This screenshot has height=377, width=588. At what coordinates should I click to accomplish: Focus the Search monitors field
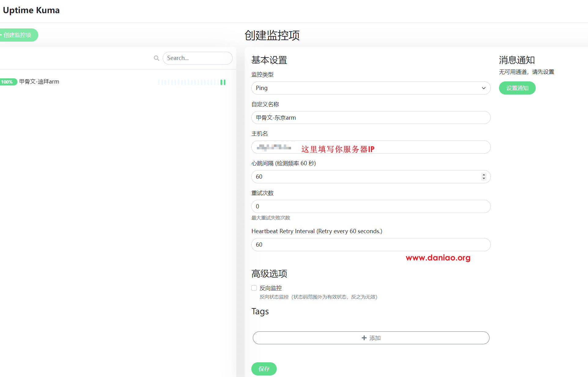pos(198,58)
